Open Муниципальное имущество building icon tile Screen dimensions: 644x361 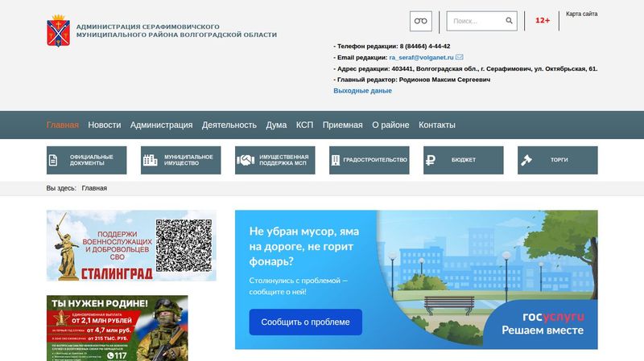tap(180, 160)
